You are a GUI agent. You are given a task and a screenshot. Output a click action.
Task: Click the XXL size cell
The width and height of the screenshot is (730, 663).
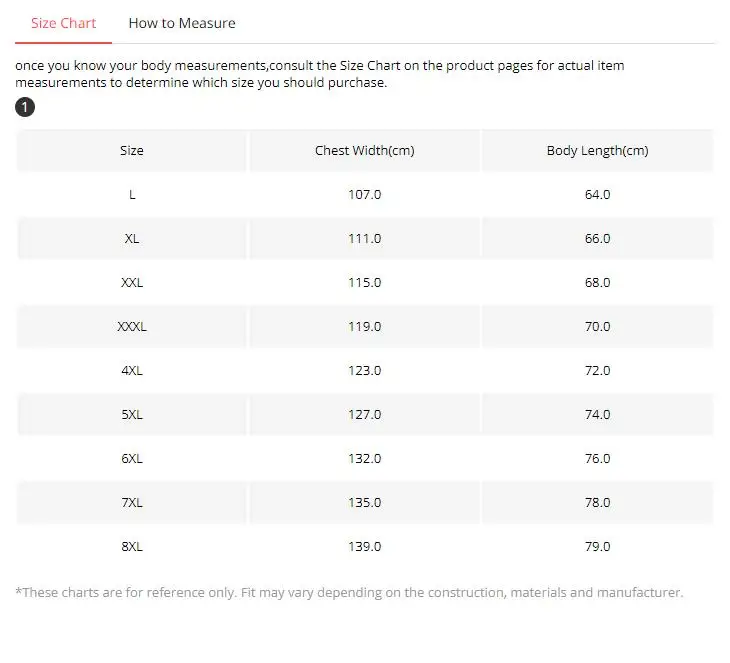coord(132,283)
